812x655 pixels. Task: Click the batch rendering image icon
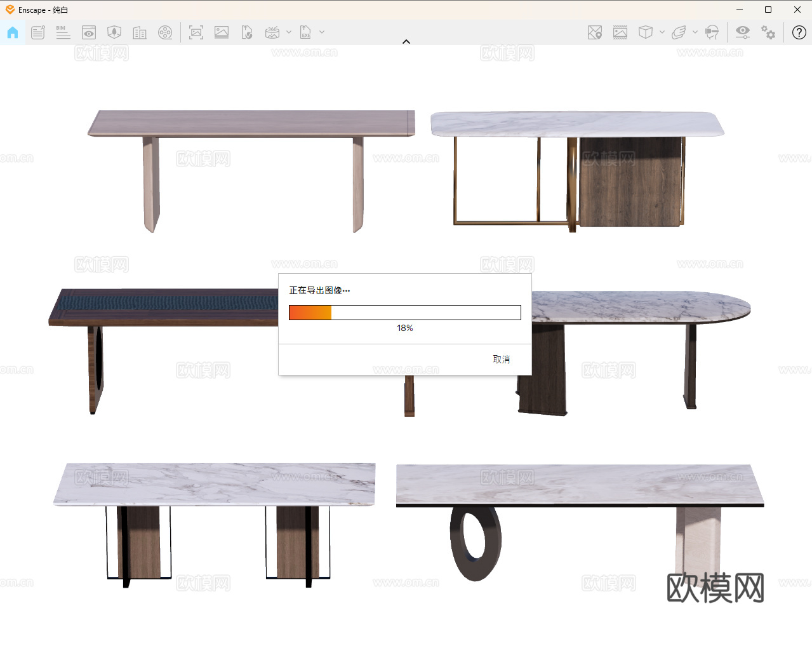(x=222, y=32)
